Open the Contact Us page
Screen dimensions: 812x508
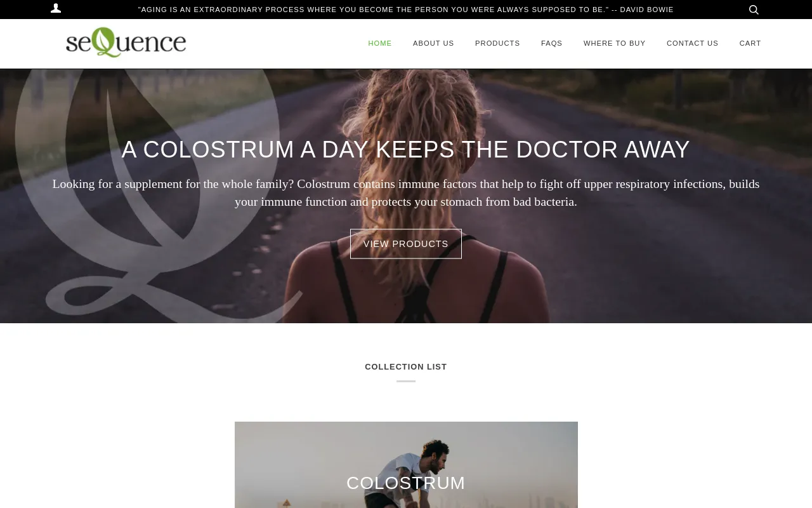pyautogui.click(x=692, y=43)
